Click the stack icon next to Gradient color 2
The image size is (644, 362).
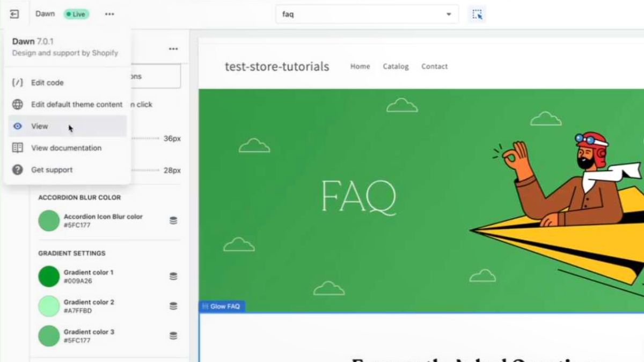pos(173,306)
